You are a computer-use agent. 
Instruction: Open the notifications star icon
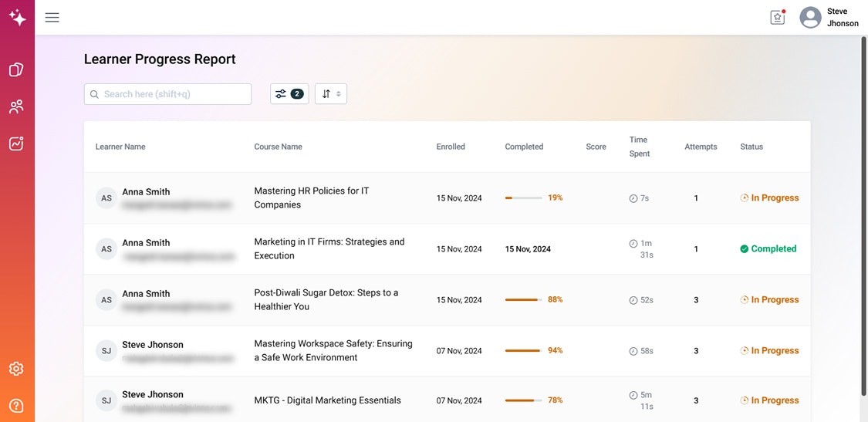778,18
